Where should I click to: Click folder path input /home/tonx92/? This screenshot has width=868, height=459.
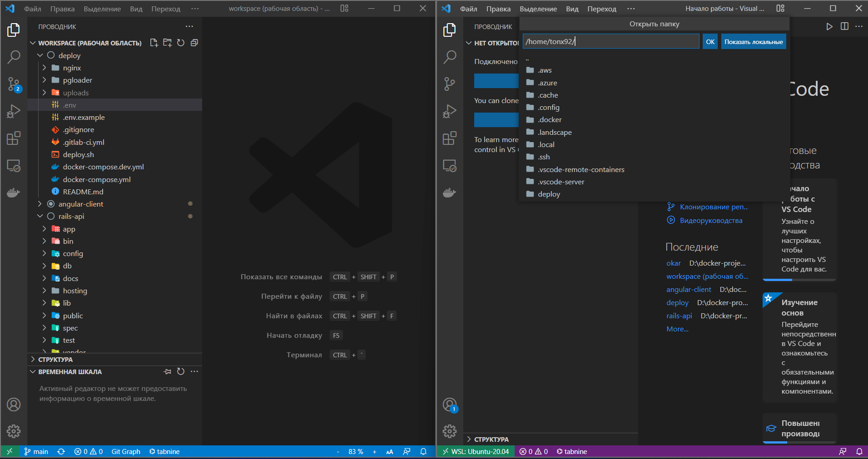611,41
